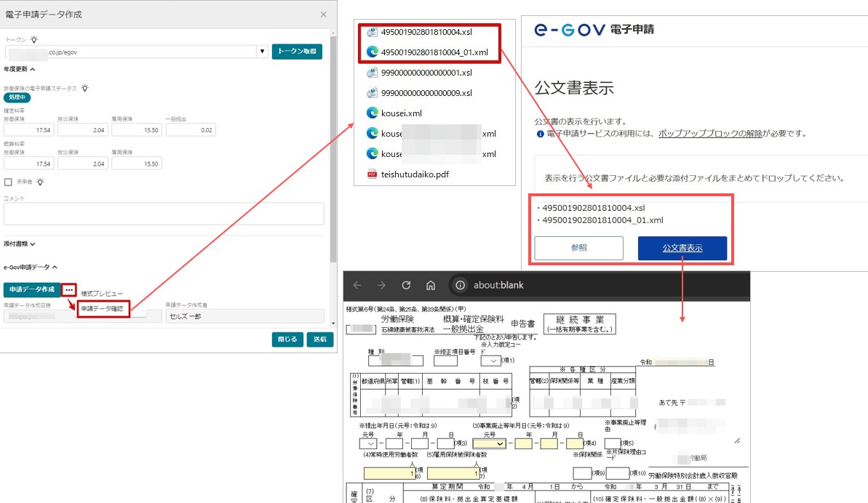Screen dimensions: 868x503
Task: Click inside the コメント text field
Action: click(x=164, y=214)
